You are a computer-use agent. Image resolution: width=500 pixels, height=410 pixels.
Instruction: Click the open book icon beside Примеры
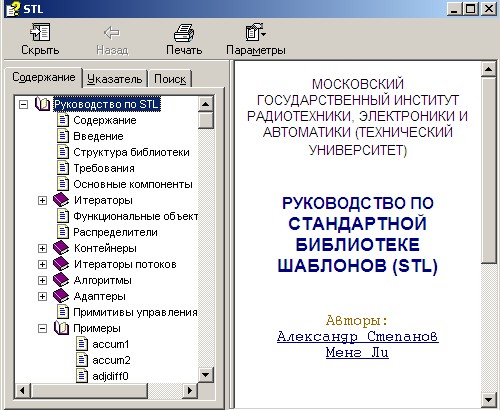pyautogui.click(x=61, y=328)
